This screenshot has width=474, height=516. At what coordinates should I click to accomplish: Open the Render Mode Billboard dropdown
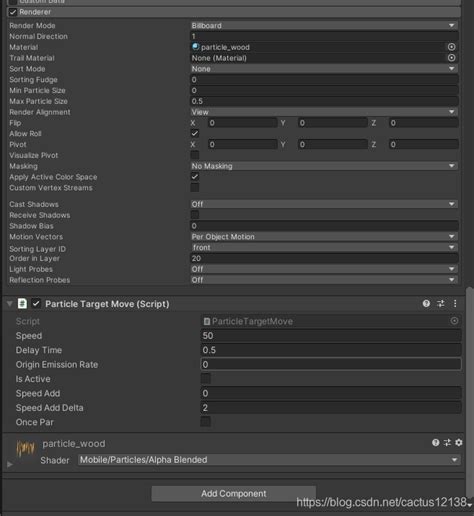[324, 25]
